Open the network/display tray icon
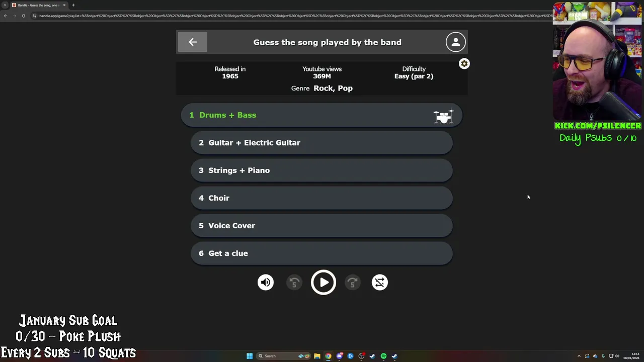The width and height of the screenshot is (644, 362). [x=611, y=356]
